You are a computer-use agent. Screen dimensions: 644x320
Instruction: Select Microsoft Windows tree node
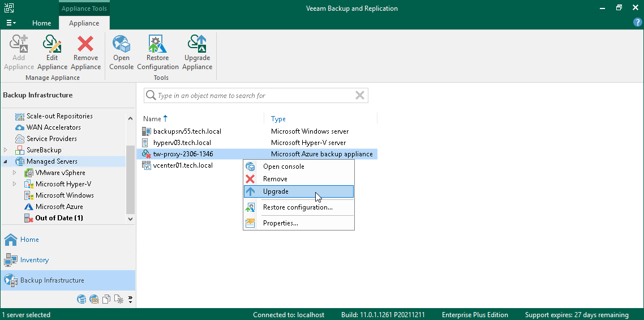[x=65, y=195]
